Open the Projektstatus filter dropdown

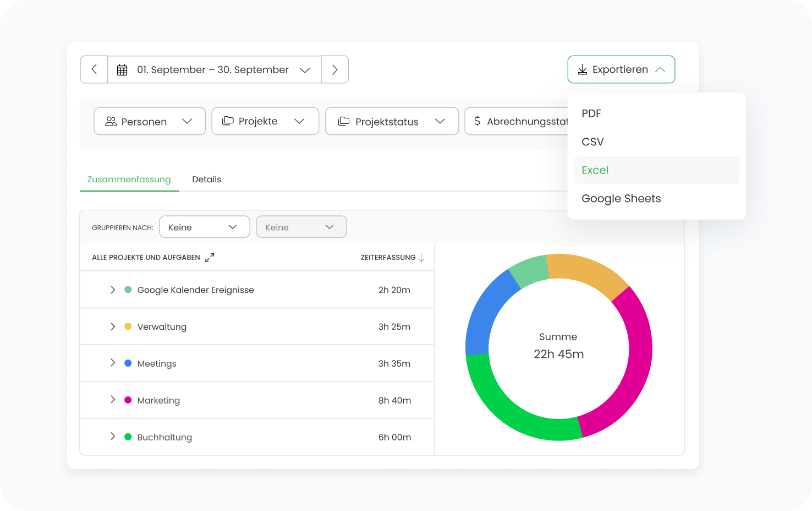coord(392,121)
